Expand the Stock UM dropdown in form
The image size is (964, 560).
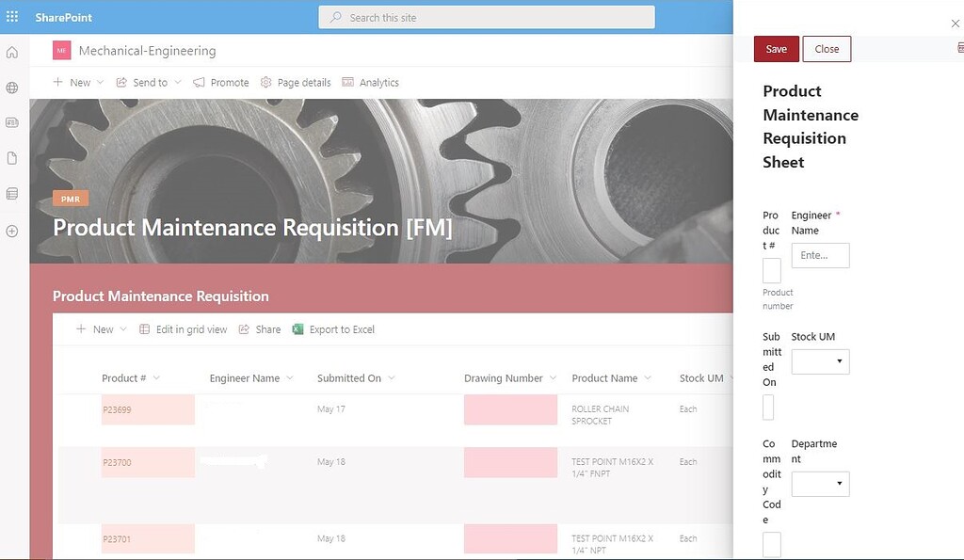click(x=820, y=361)
